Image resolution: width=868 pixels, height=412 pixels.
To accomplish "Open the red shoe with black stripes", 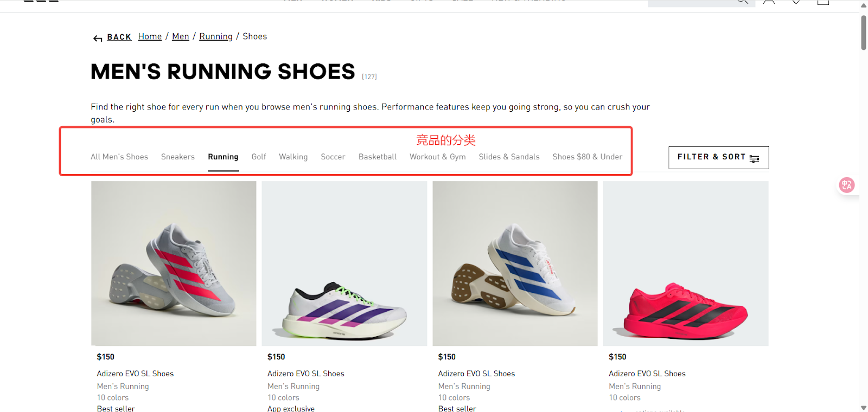I will click(686, 263).
